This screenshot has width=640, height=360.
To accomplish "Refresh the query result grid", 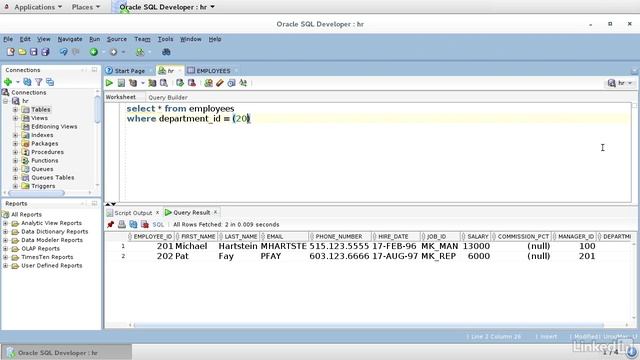I will (x=133, y=224).
